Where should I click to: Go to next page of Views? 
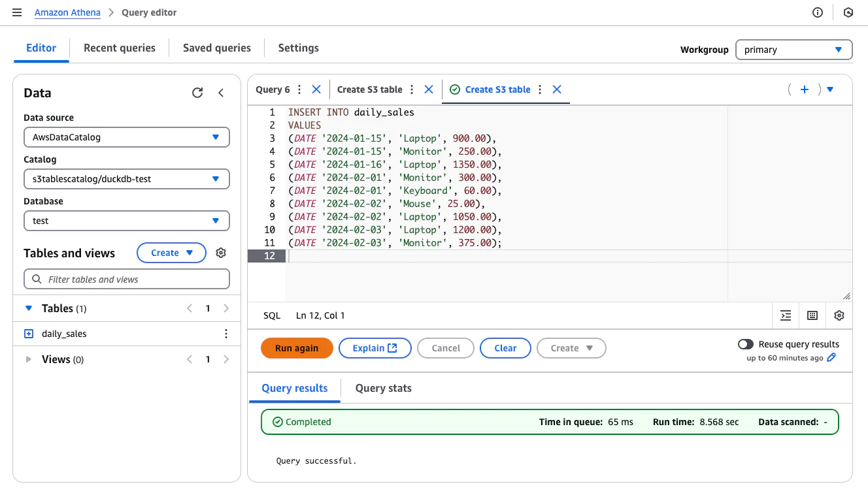click(226, 359)
